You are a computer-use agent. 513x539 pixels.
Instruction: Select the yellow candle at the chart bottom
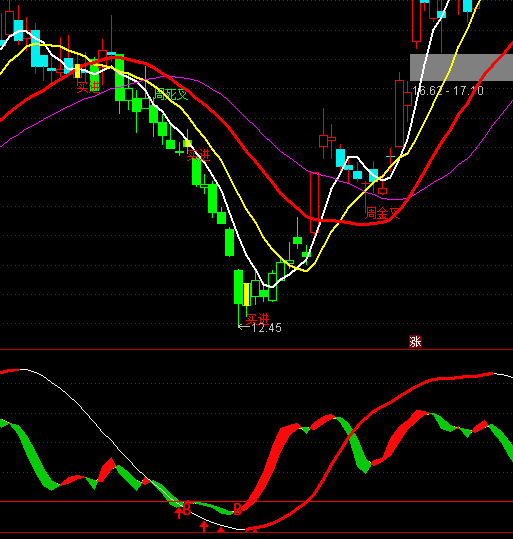pyautogui.click(x=247, y=295)
